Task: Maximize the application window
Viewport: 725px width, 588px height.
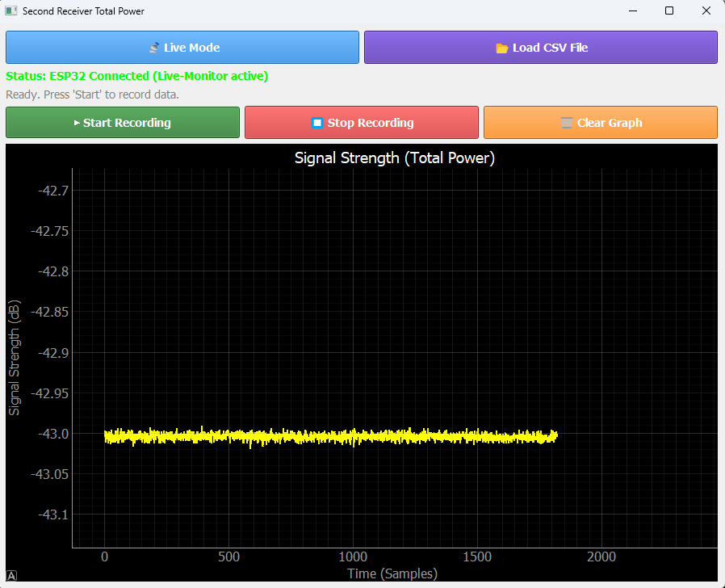Action: pyautogui.click(x=669, y=11)
